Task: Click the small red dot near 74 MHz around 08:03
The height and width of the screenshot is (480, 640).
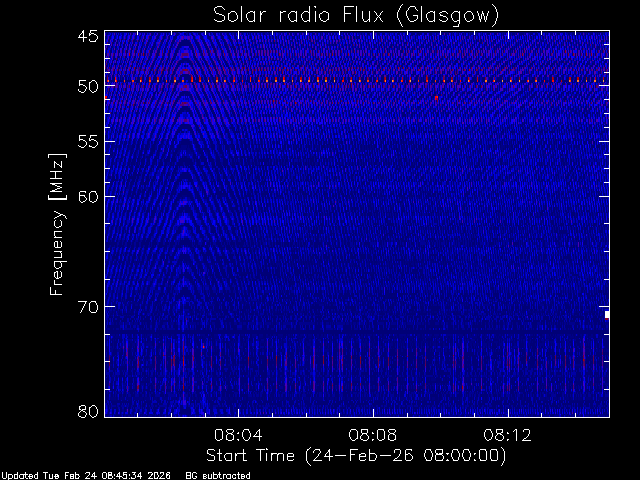Action: pos(203,347)
